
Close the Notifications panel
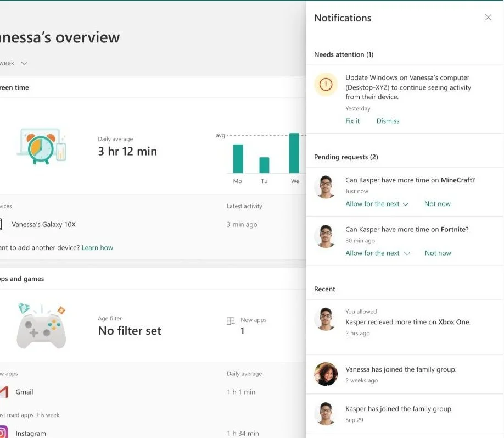click(x=488, y=18)
